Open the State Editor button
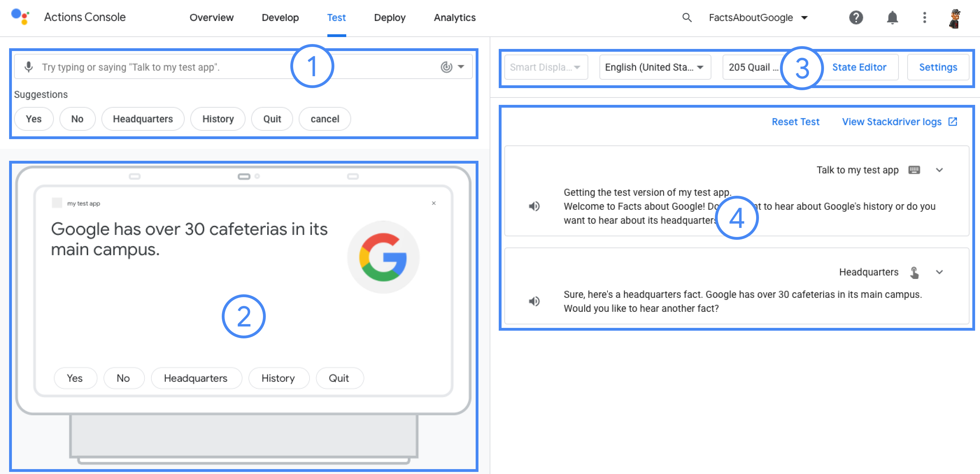 (859, 67)
